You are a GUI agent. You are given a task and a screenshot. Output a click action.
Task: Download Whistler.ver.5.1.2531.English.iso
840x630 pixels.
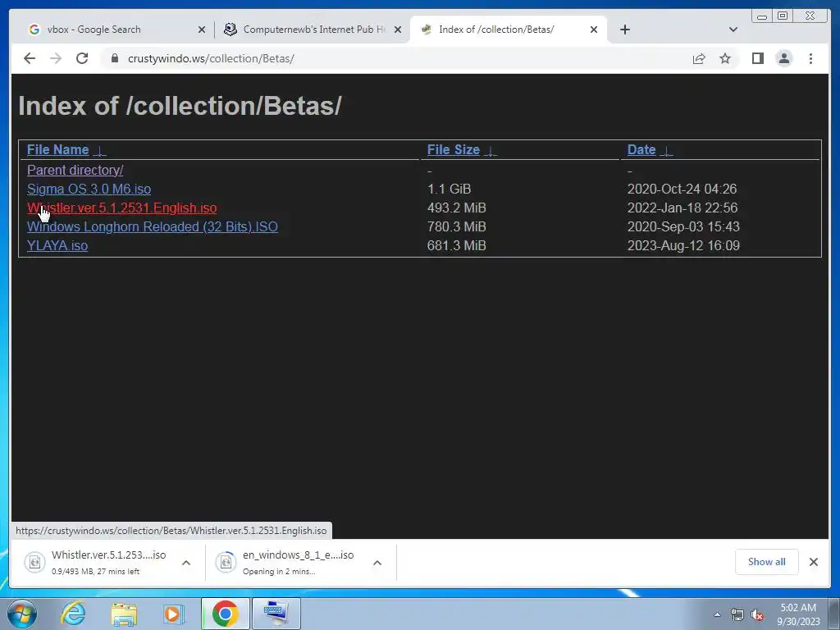121,208
